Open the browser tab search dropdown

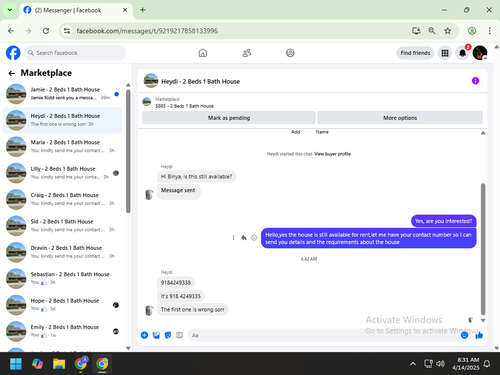[10, 10]
